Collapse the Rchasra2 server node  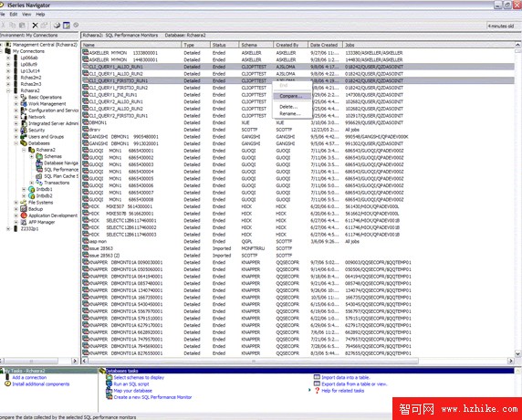8,90
